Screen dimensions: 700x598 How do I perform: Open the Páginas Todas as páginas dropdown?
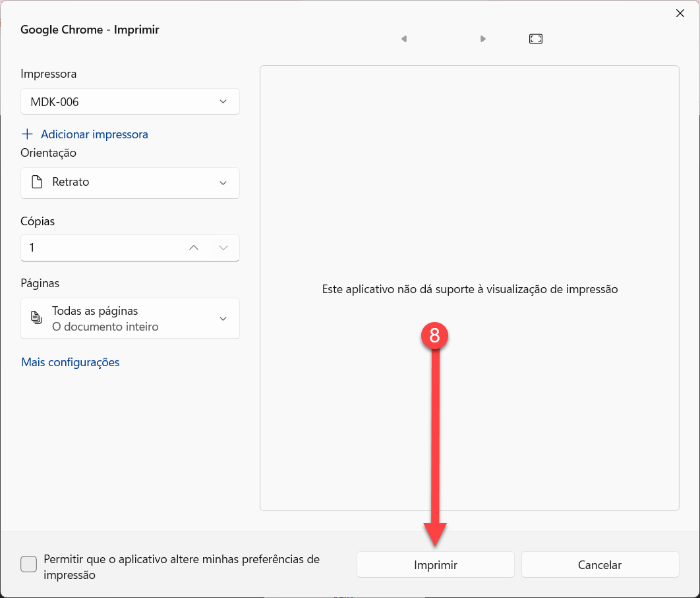click(x=130, y=318)
